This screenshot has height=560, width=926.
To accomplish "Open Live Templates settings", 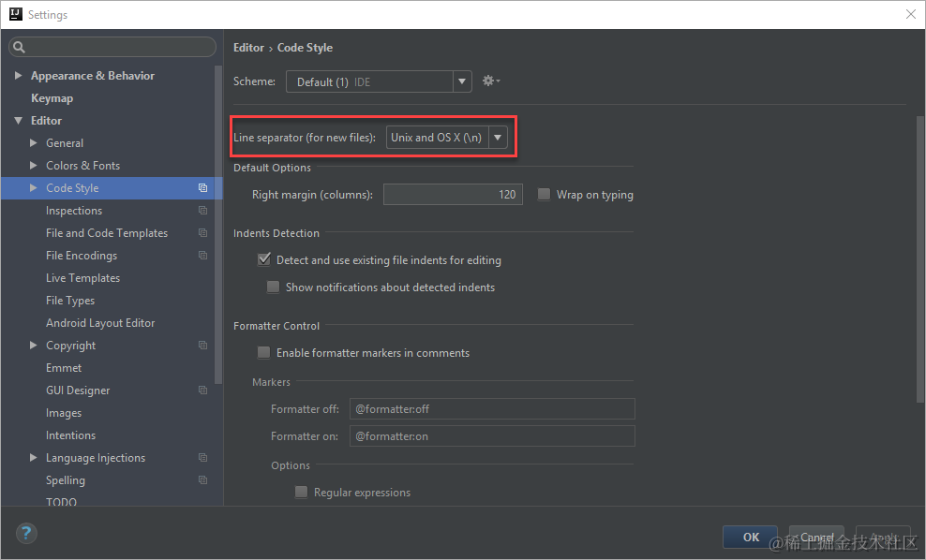I will pyautogui.click(x=82, y=278).
